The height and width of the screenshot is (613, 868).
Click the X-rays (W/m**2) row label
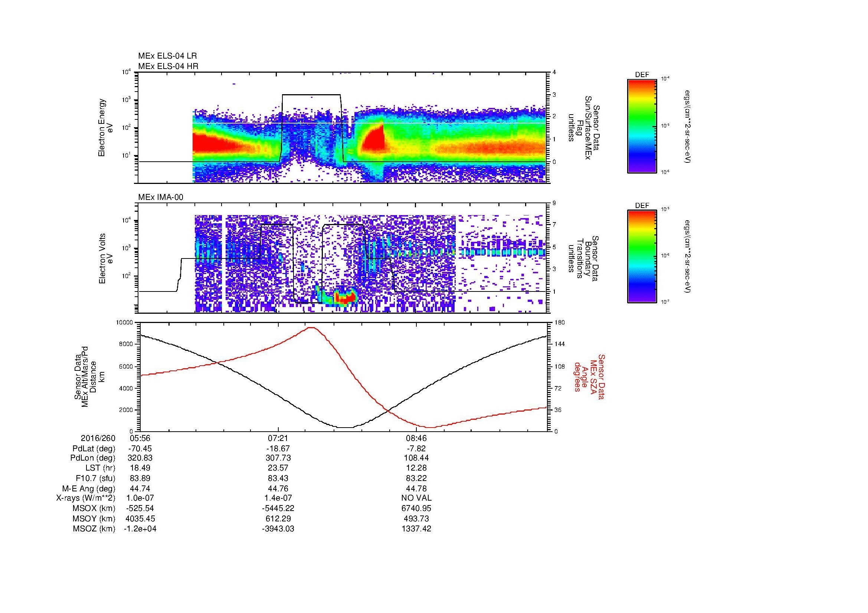[x=86, y=498]
